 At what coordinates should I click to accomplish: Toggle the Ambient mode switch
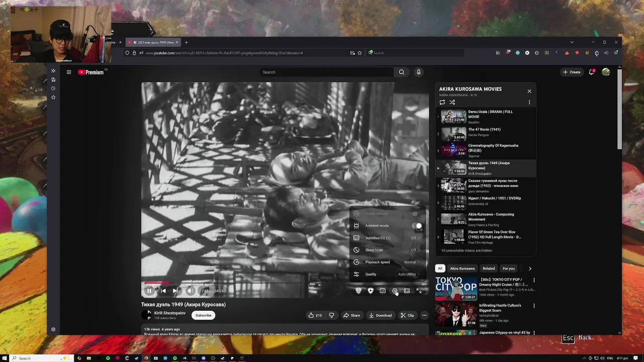point(417,226)
